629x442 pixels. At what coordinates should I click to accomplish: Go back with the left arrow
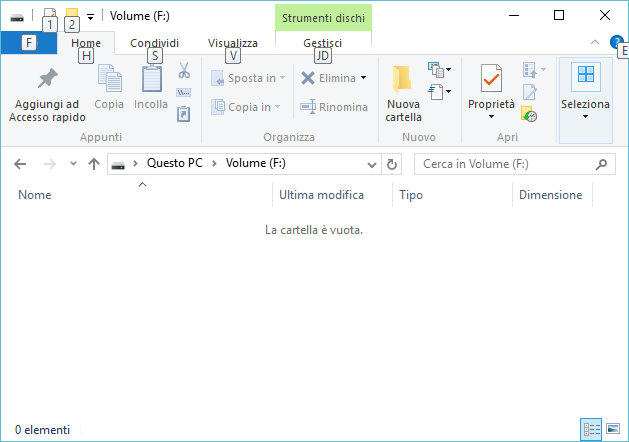(20, 164)
